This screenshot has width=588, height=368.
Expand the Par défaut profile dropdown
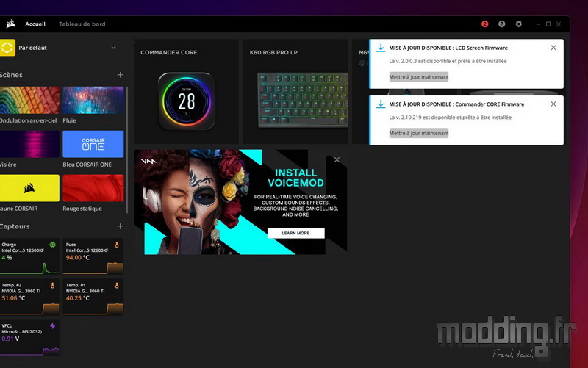(113, 48)
